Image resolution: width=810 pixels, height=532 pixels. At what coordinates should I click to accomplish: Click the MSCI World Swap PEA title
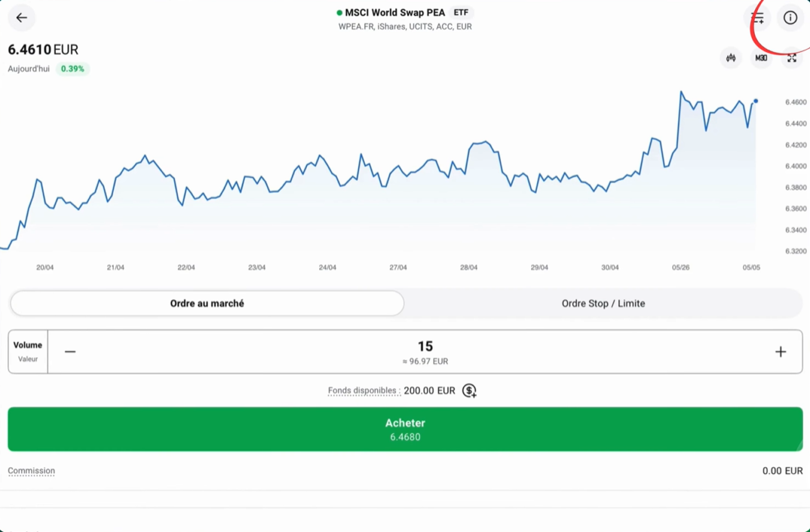[x=394, y=13]
